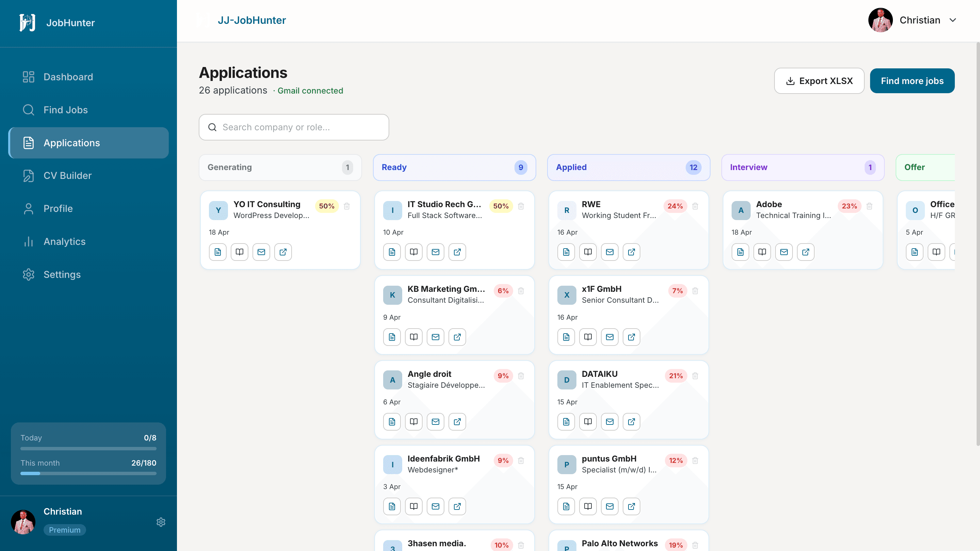The height and width of the screenshot is (551, 980).
Task: Select the Applied column header
Action: tap(628, 167)
